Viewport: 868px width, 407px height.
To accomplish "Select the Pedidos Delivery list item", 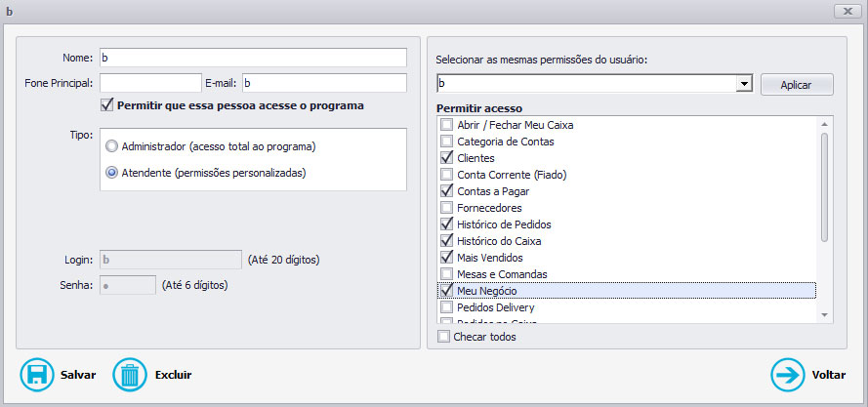I will pos(626,307).
